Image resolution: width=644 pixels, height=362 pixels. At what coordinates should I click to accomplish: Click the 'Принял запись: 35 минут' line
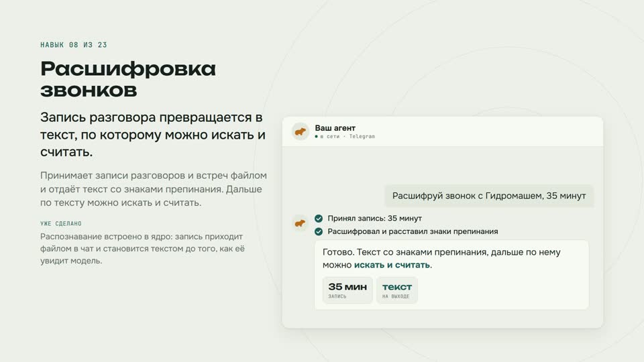(x=374, y=219)
